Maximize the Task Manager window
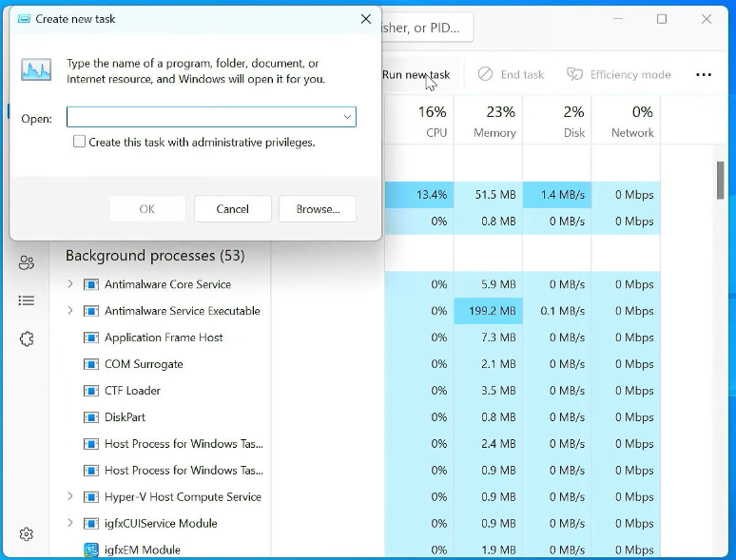 click(x=662, y=19)
